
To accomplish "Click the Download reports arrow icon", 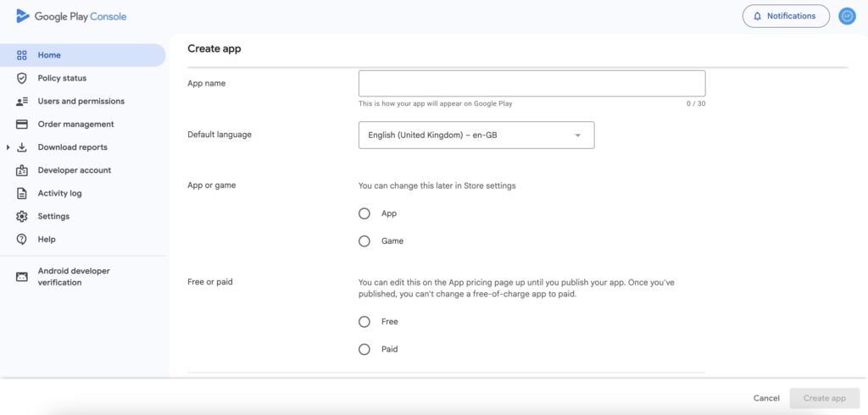I will click(x=21, y=147).
